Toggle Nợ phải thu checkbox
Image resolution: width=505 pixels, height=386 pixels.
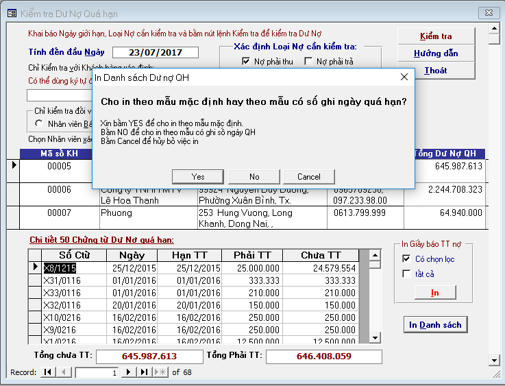[246, 61]
